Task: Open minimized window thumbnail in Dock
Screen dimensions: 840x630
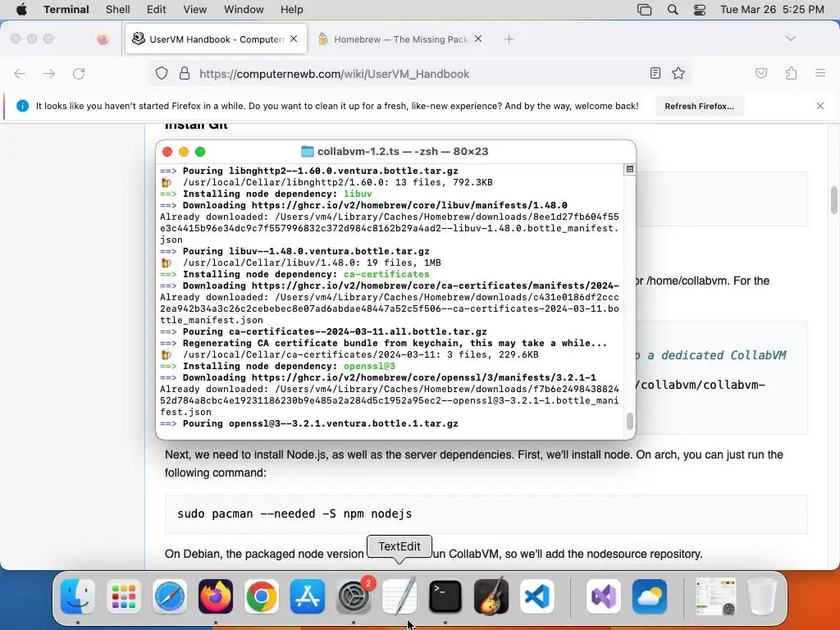Action: point(715,596)
